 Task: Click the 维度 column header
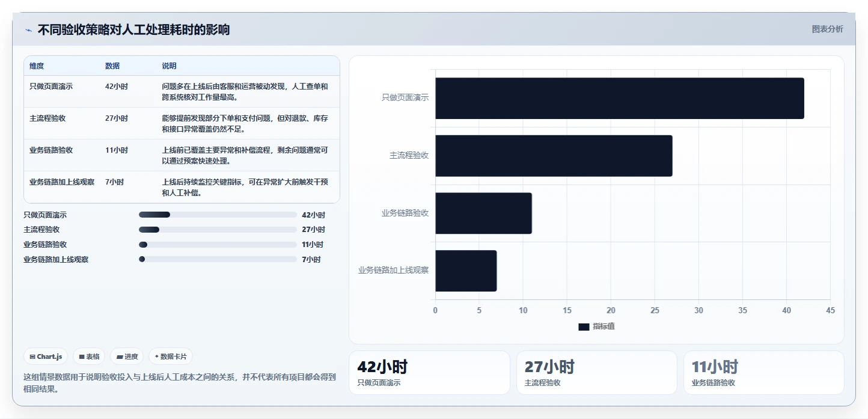(x=37, y=66)
